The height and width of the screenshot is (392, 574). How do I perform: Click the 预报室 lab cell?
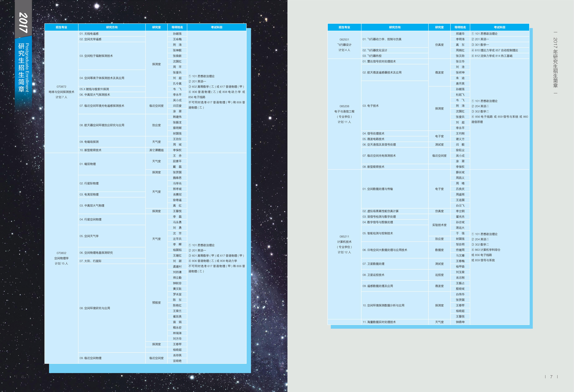pos(156,303)
